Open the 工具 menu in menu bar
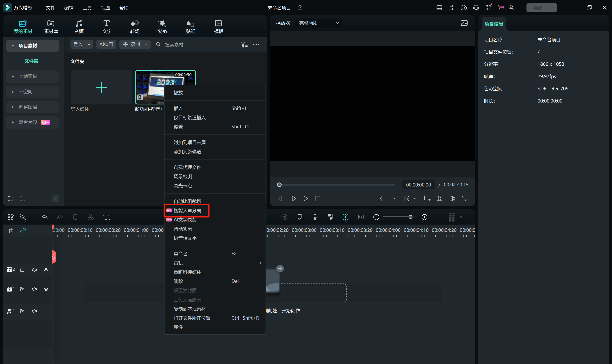Screen dimensions: 612x364 (87, 8)
